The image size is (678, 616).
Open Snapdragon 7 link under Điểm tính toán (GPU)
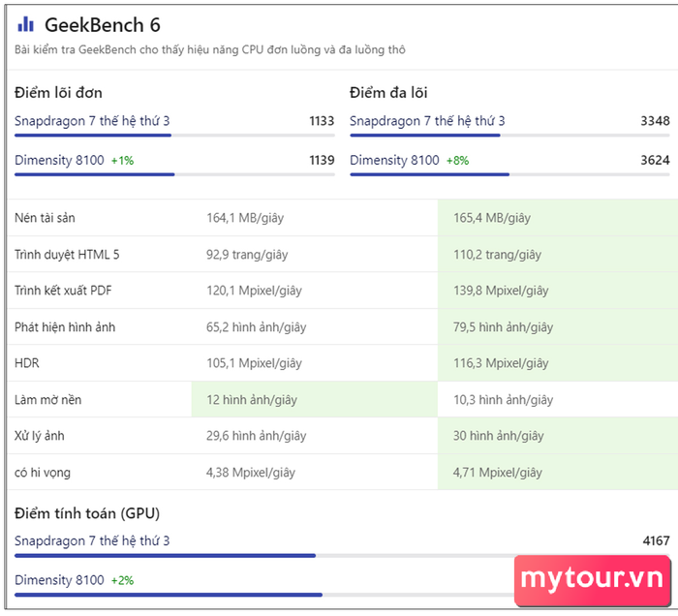[x=92, y=540]
